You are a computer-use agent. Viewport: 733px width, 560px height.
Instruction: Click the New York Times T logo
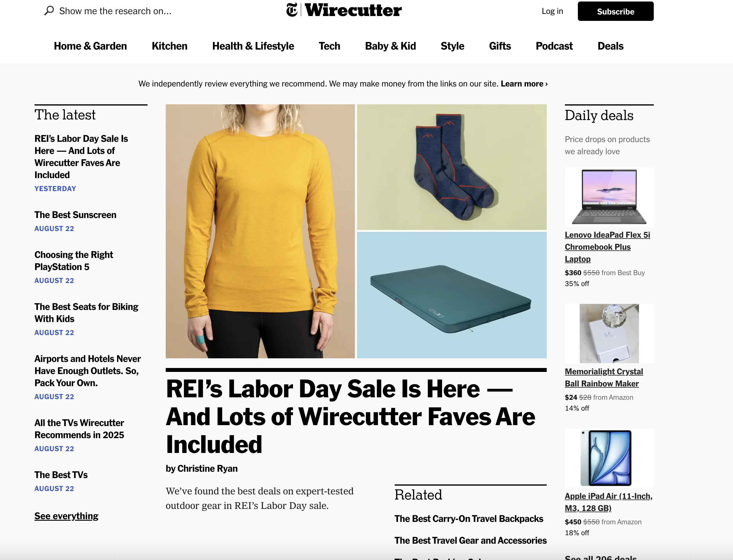[292, 10]
